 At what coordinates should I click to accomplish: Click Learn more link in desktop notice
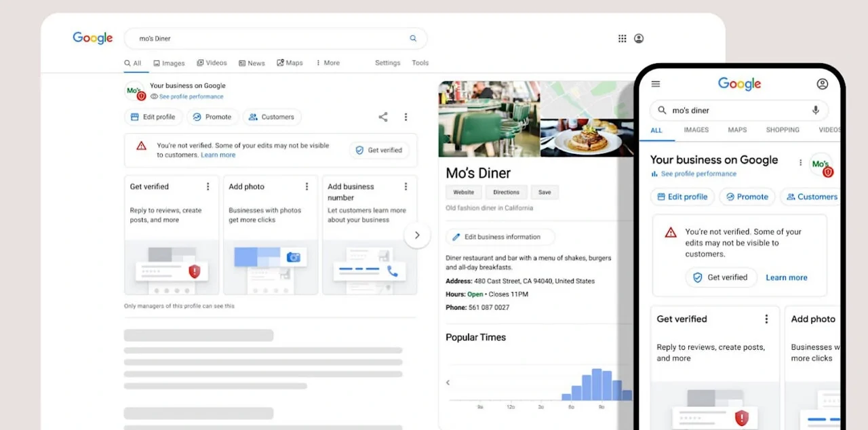click(x=218, y=155)
